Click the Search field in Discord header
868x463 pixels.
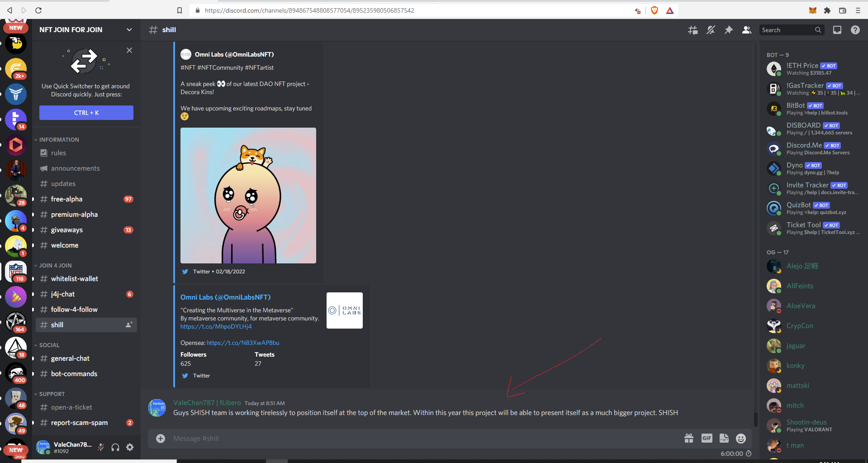tap(792, 30)
